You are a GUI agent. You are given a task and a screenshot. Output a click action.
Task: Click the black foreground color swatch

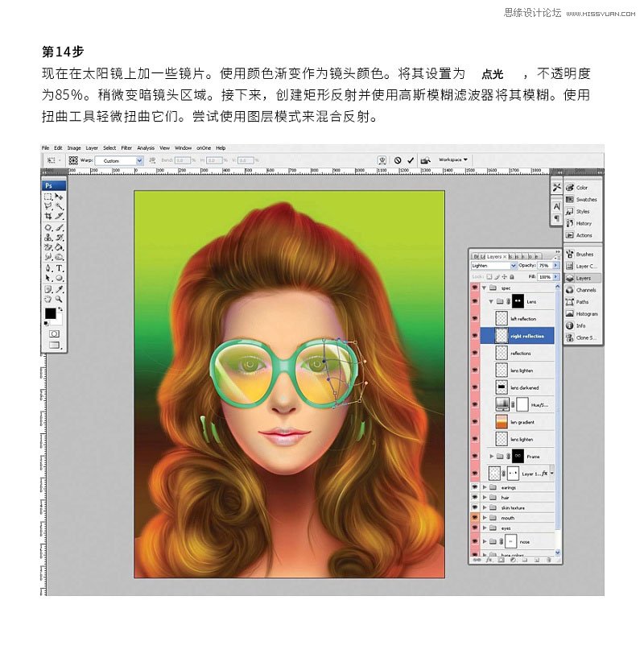click(51, 313)
